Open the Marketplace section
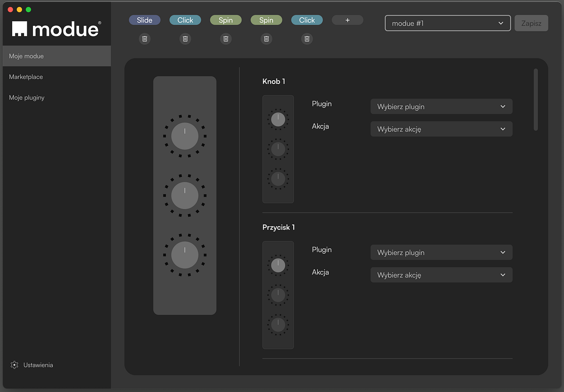The image size is (564, 392). click(26, 77)
